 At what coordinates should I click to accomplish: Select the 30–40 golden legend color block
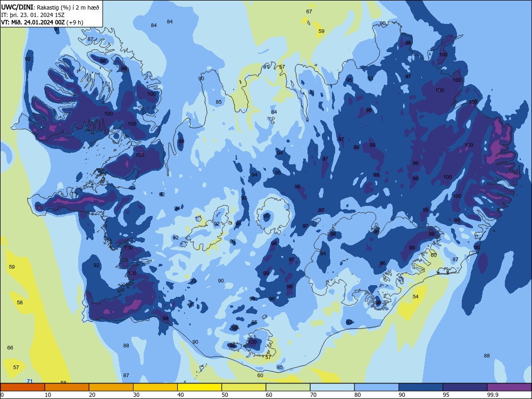[155, 387]
